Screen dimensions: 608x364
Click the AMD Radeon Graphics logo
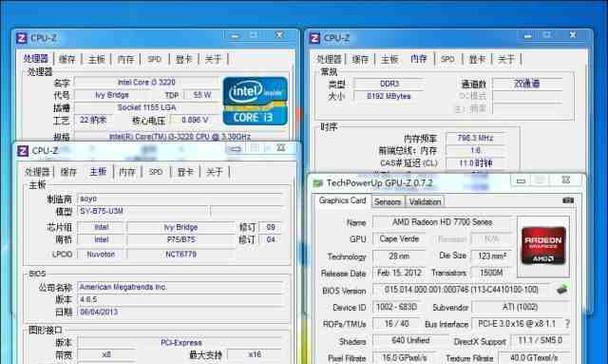click(543, 246)
